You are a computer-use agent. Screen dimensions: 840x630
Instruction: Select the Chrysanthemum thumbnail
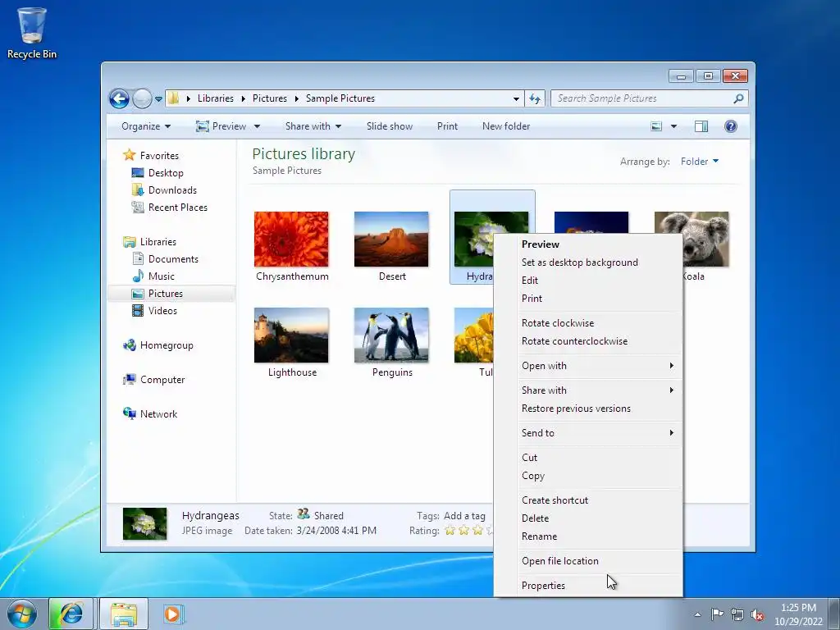[x=291, y=239]
